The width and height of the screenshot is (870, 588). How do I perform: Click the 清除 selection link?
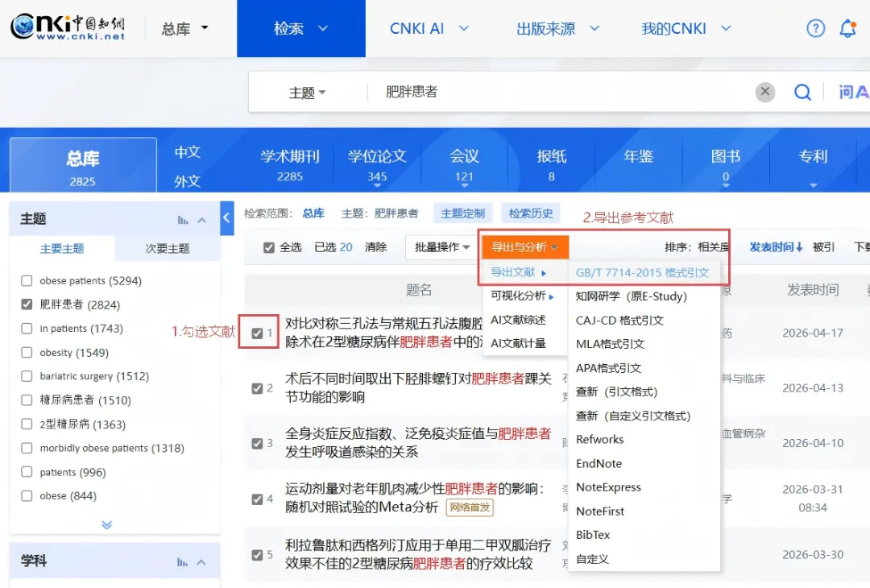pyautogui.click(x=375, y=247)
